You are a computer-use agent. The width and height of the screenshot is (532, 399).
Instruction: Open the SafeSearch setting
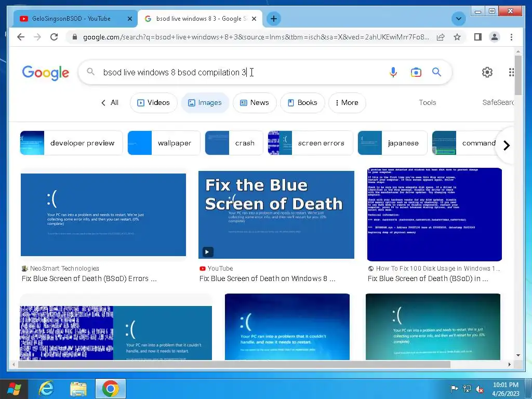(498, 102)
